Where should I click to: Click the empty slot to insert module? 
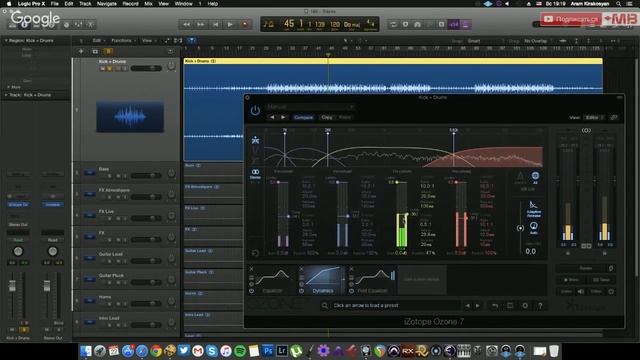tap(422, 280)
